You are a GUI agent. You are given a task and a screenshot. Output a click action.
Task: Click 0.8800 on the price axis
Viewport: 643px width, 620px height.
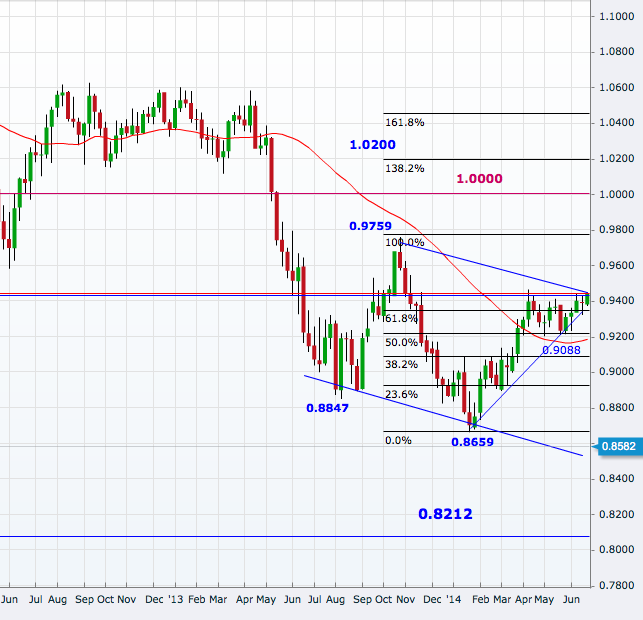[617, 408]
